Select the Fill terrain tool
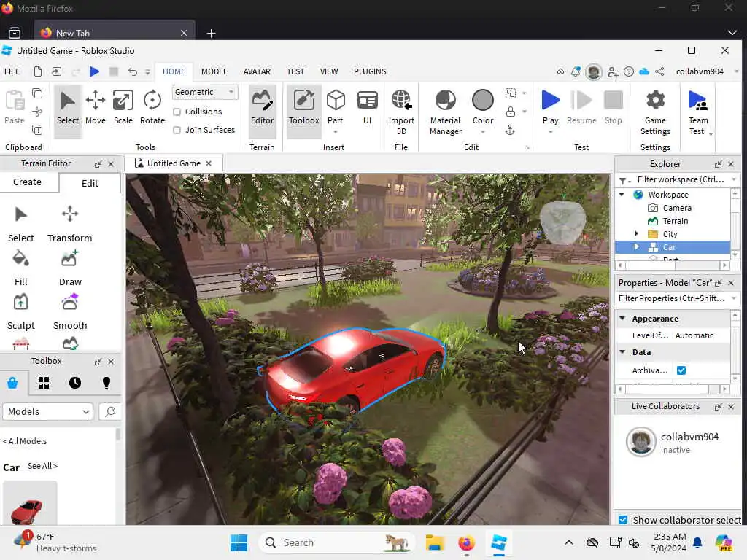The image size is (747, 560). click(x=21, y=268)
